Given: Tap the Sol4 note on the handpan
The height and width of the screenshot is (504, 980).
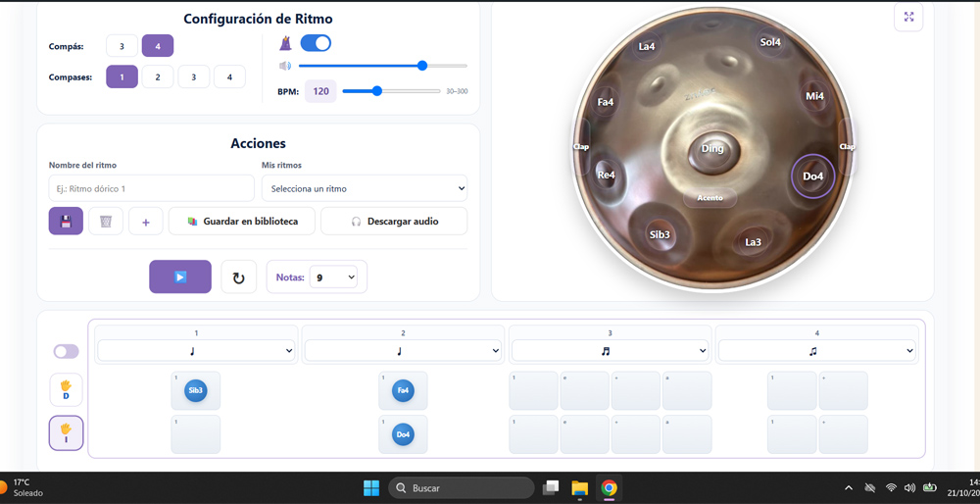Looking at the screenshot, I should tap(770, 42).
